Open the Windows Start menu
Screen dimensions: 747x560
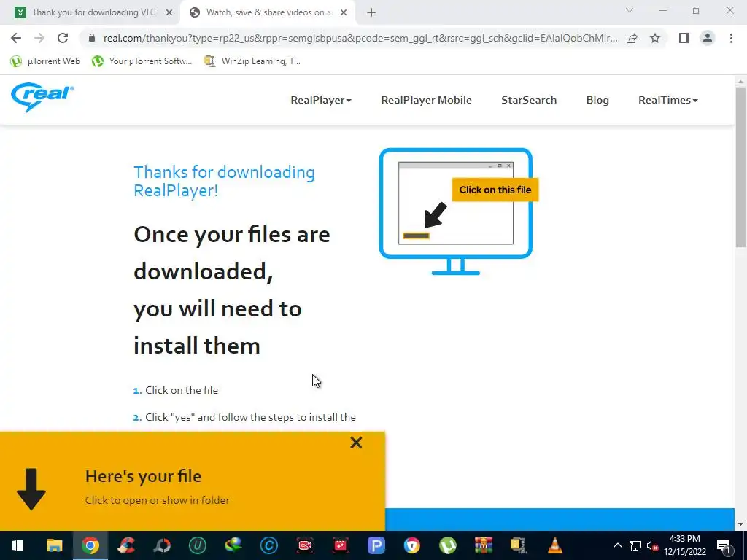coord(18,545)
